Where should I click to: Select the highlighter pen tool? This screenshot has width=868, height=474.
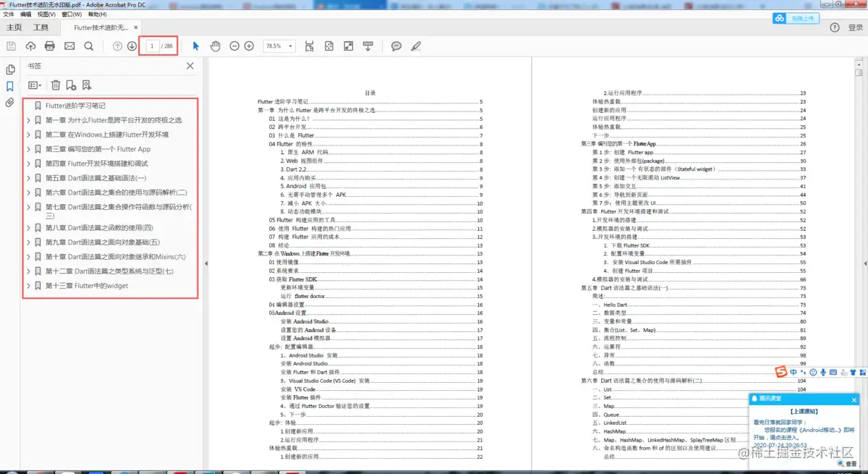pyautogui.click(x=415, y=46)
